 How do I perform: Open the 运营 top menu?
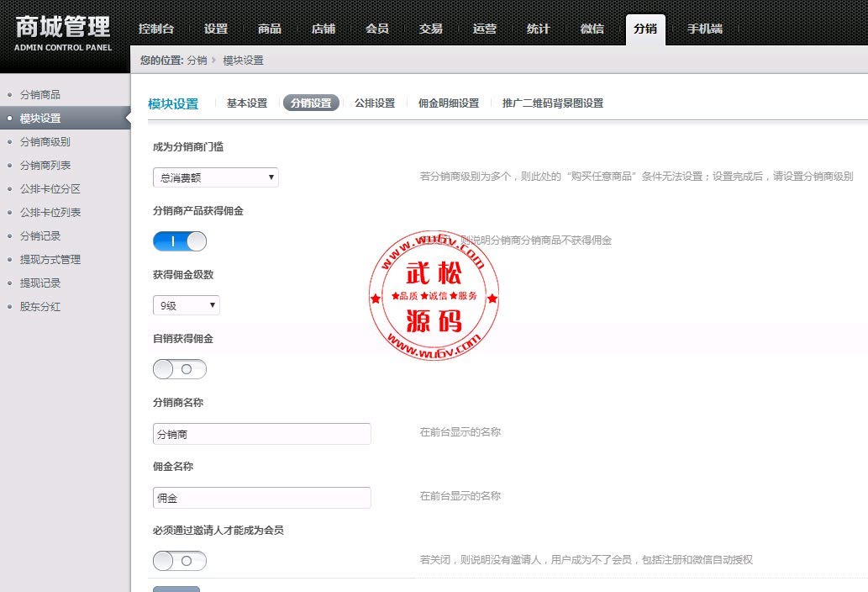[484, 29]
